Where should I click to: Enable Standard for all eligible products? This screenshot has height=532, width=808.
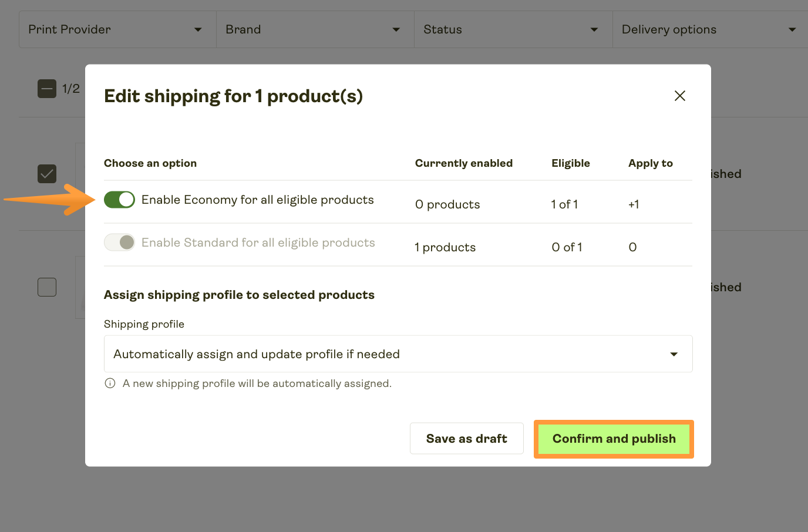coord(119,242)
